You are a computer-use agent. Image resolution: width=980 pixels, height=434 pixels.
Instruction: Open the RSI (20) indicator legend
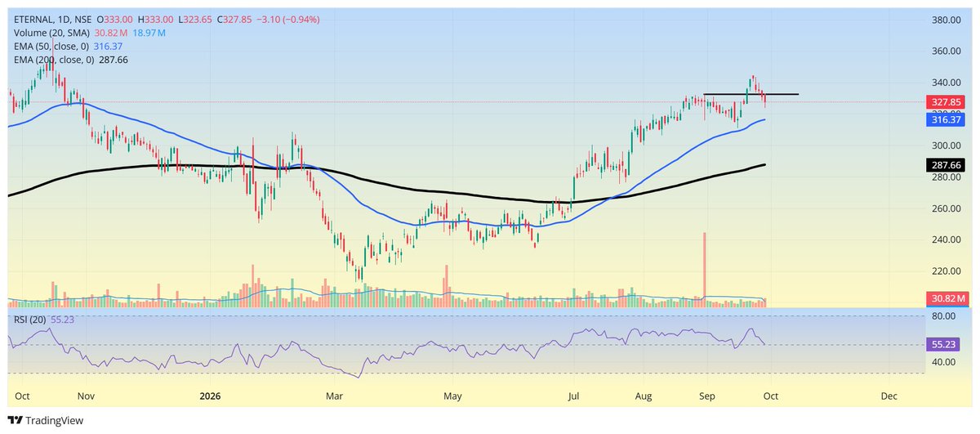29,320
